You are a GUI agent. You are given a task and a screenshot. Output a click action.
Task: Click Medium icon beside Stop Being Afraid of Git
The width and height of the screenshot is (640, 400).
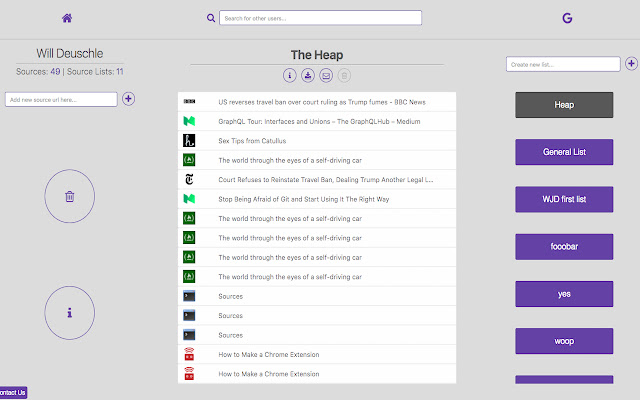(x=189, y=199)
